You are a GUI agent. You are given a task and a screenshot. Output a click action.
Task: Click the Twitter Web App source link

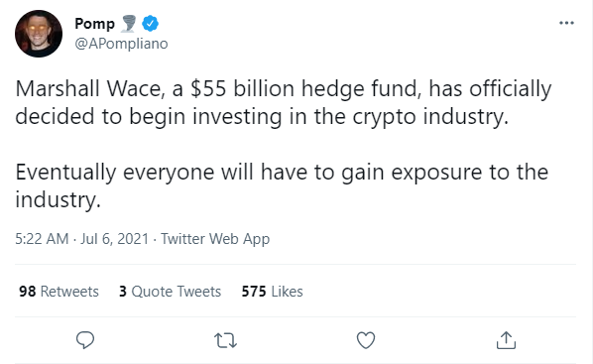(215, 239)
